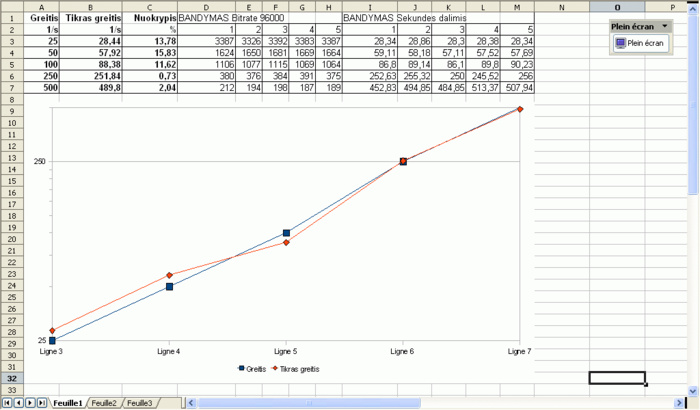
Task: Click horizontal scrollbar right arrow
Action: click(x=679, y=403)
